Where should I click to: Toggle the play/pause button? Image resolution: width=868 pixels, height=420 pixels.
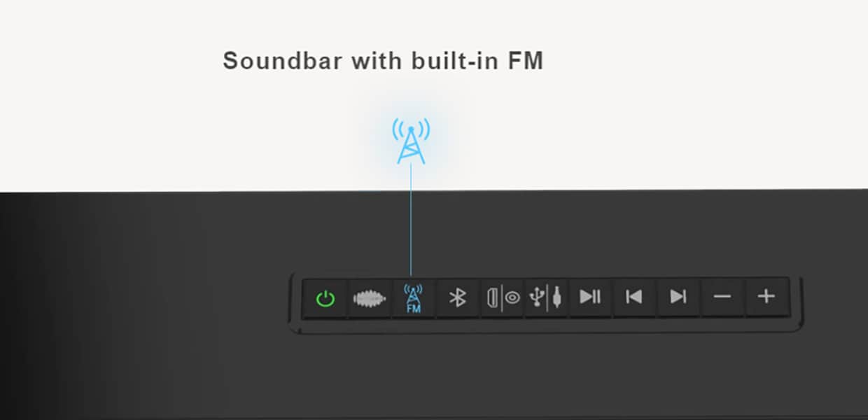[590, 297]
